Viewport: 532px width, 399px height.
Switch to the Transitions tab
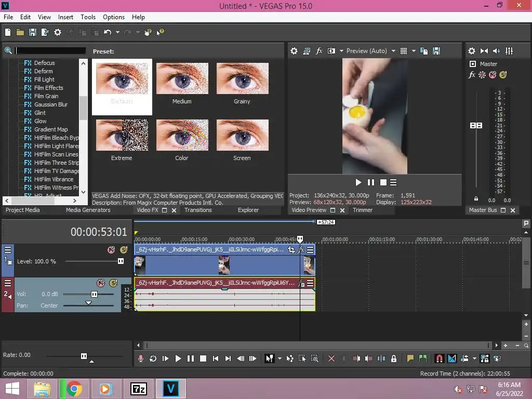198,210
